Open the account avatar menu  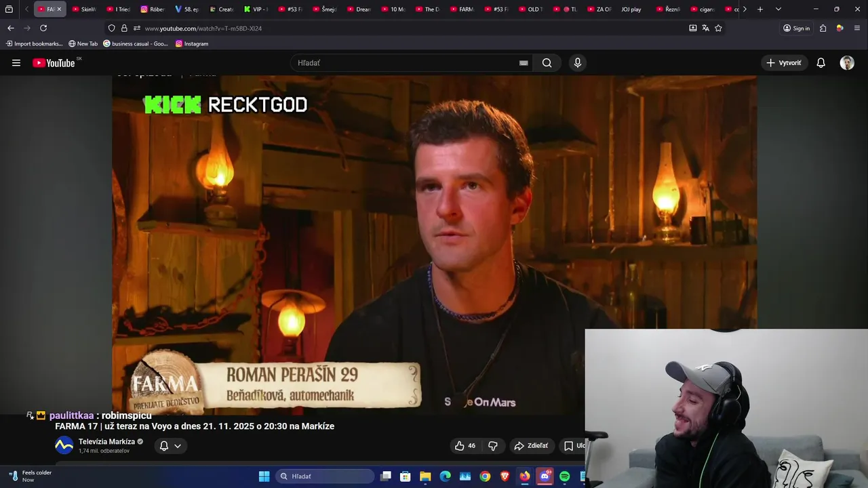847,63
